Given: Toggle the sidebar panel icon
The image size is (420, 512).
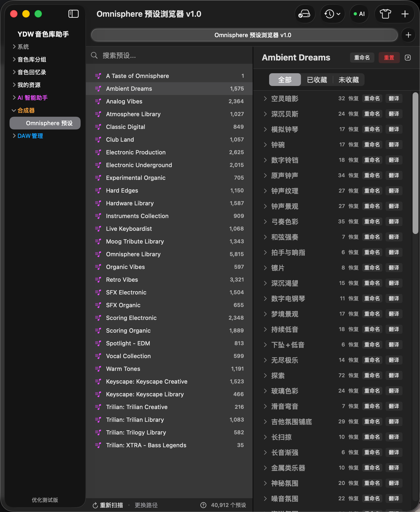Looking at the screenshot, I should pos(73,14).
